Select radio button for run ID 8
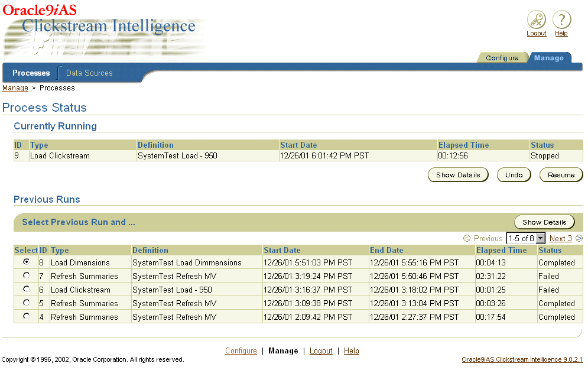The height and width of the screenshot is (370, 588). [x=26, y=262]
